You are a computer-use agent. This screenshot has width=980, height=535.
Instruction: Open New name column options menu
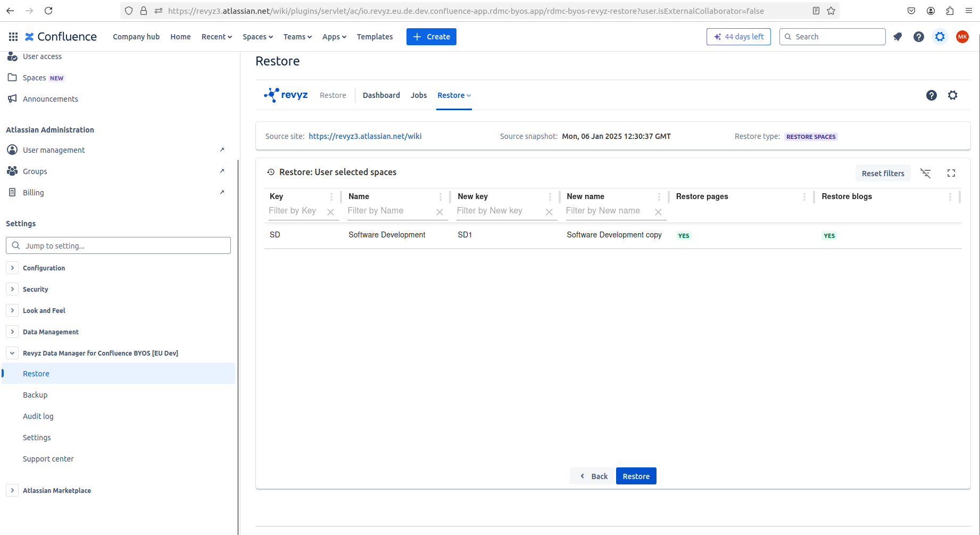pos(659,196)
